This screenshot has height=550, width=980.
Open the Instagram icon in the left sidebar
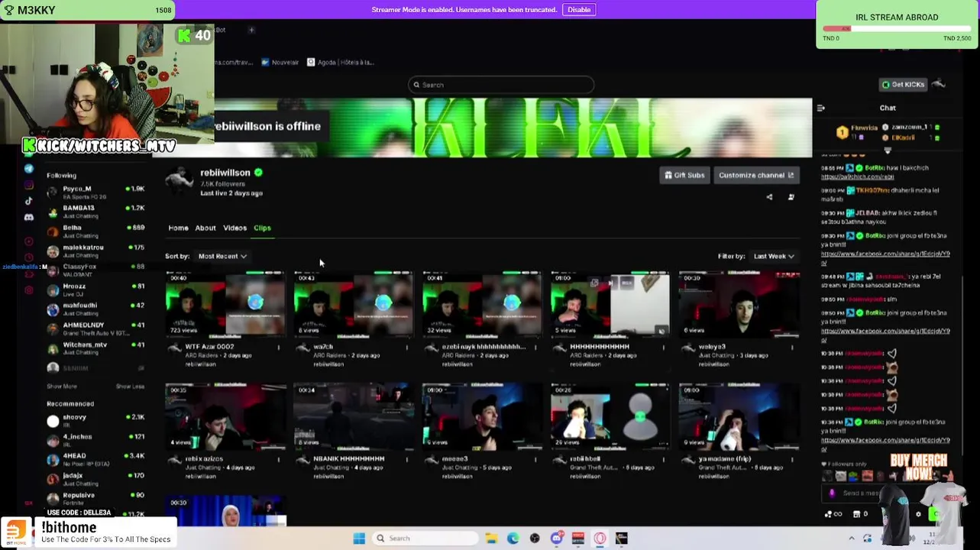[x=29, y=185]
